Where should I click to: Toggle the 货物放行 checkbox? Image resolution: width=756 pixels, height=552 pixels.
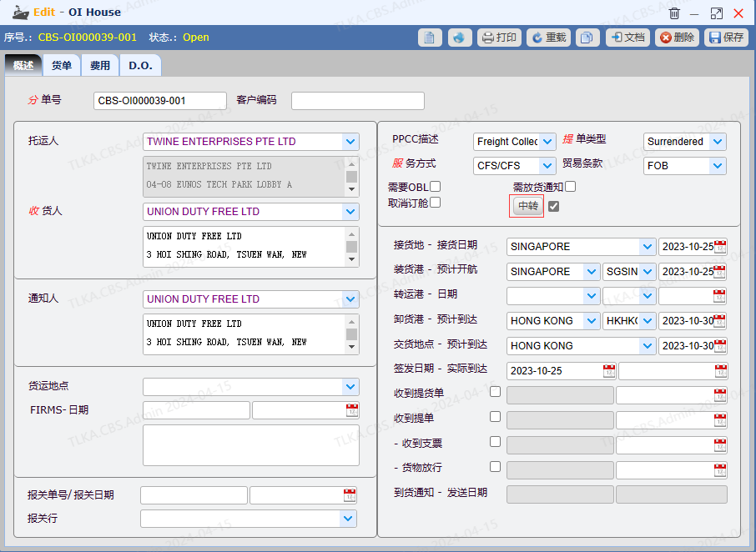click(x=495, y=467)
